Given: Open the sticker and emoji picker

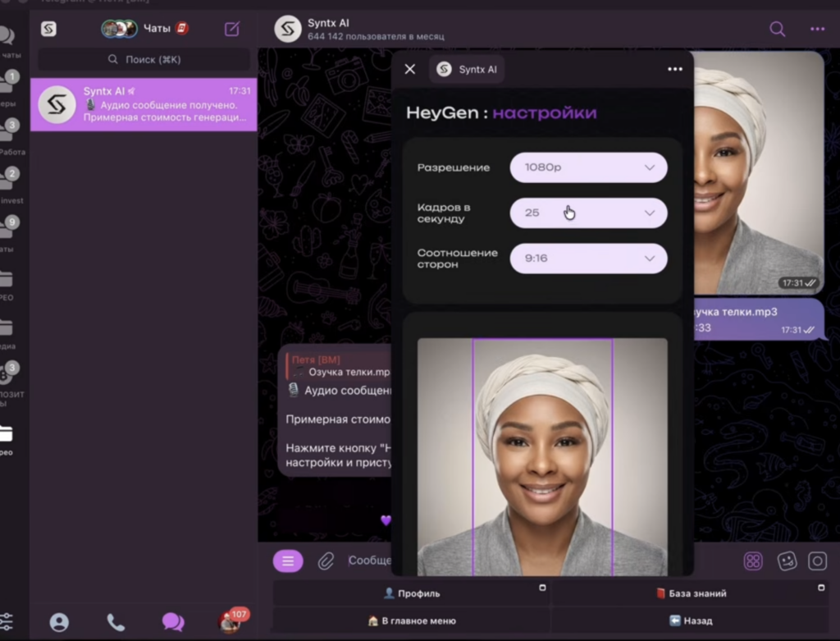Looking at the screenshot, I should (x=787, y=561).
